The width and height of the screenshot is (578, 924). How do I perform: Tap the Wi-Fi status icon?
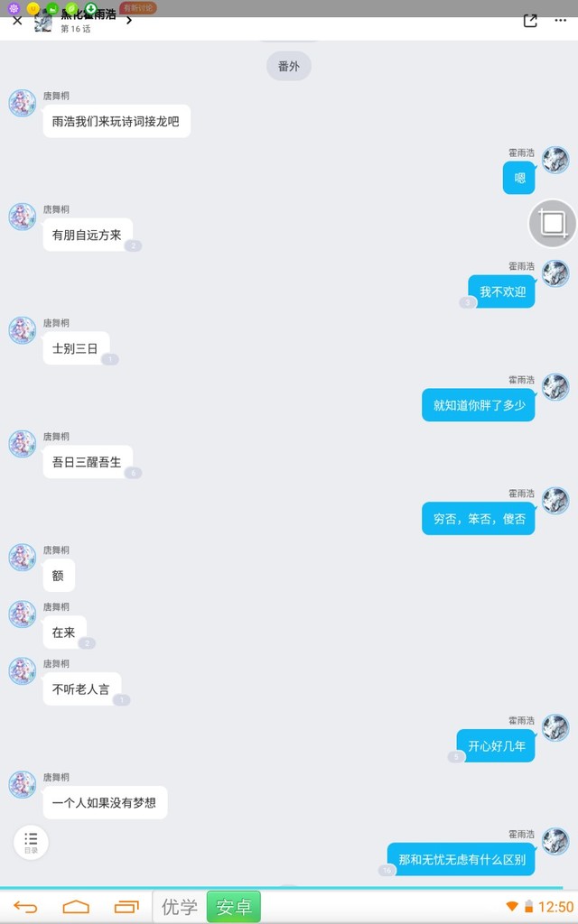512,906
